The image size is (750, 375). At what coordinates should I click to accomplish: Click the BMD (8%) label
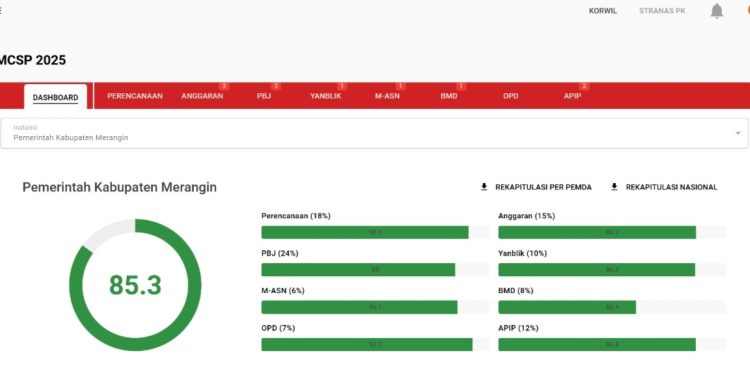(516, 290)
